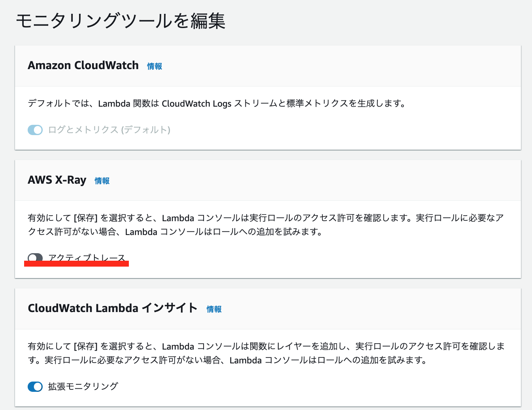The width and height of the screenshot is (532, 410).
Task: Click the AWS X-Ray section header
Action: tap(57, 180)
